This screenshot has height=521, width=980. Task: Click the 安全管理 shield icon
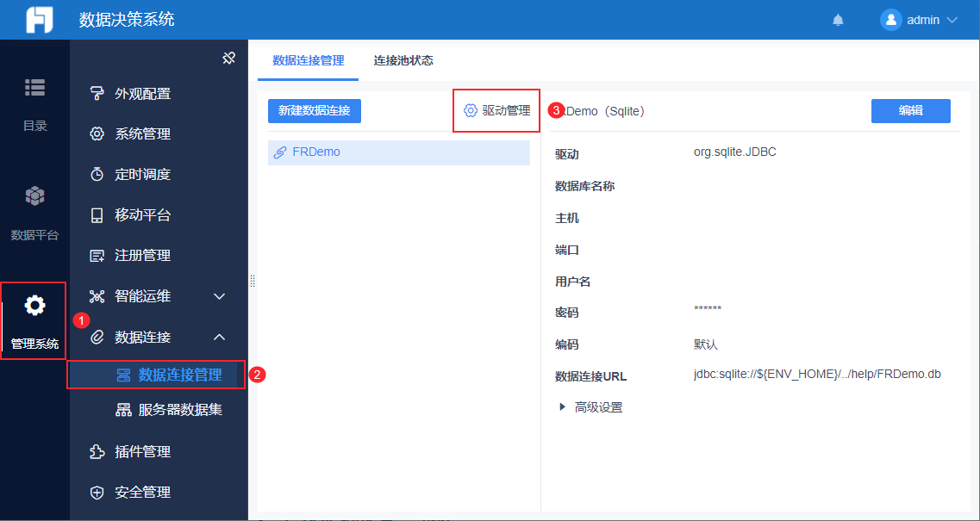(x=97, y=493)
